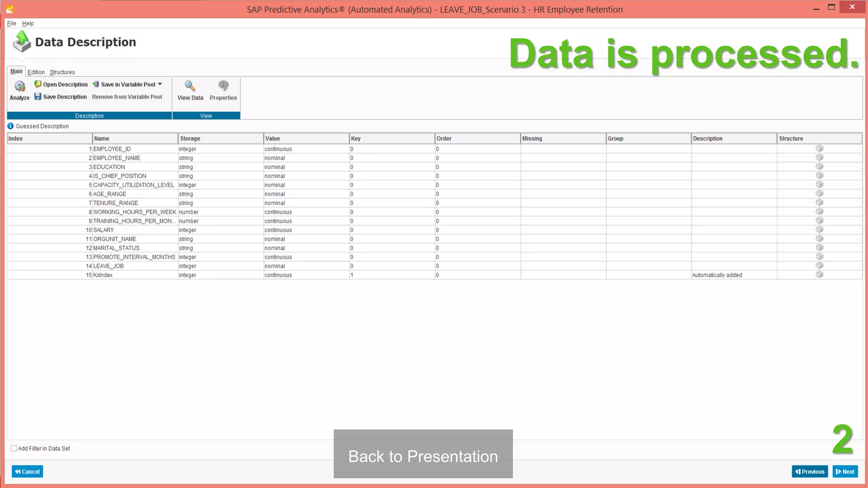Select the ORGUNIT_NAME name cell
The image size is (868, 488).
(135, 239)
